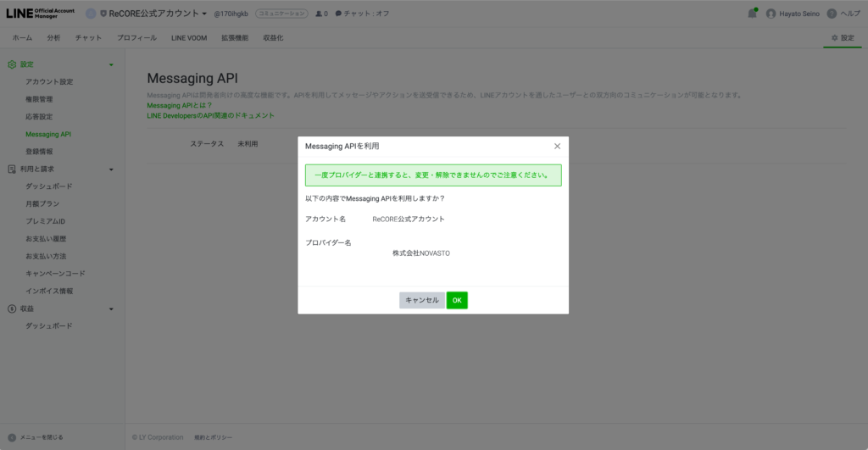The height and width of the screenshot is (450, 868).
Task: Click the ReCORE account avatar circle
Action: point(90,14)
